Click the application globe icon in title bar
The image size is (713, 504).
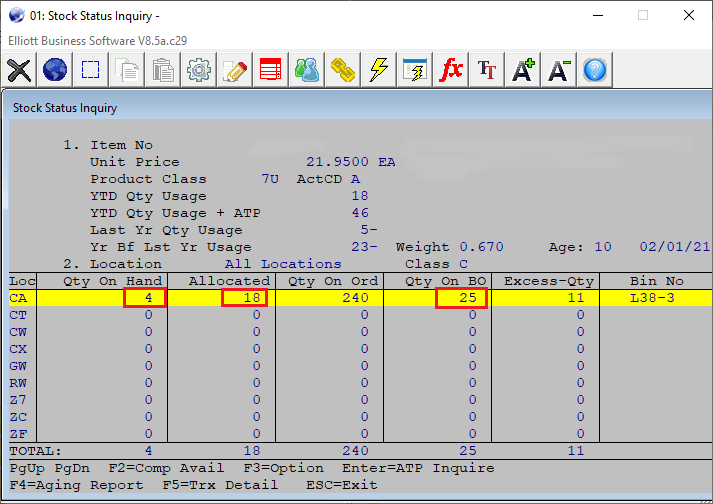(16, 15)
